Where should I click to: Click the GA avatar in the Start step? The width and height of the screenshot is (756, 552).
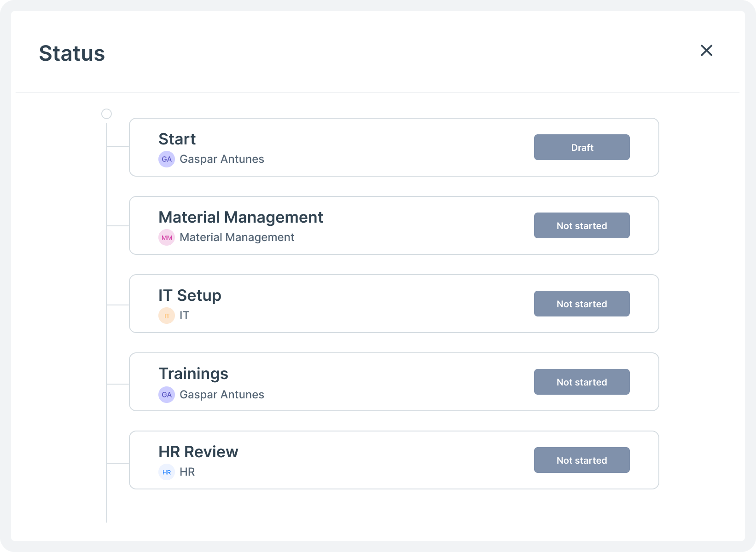pyautogui.click(x=167, y=159)
